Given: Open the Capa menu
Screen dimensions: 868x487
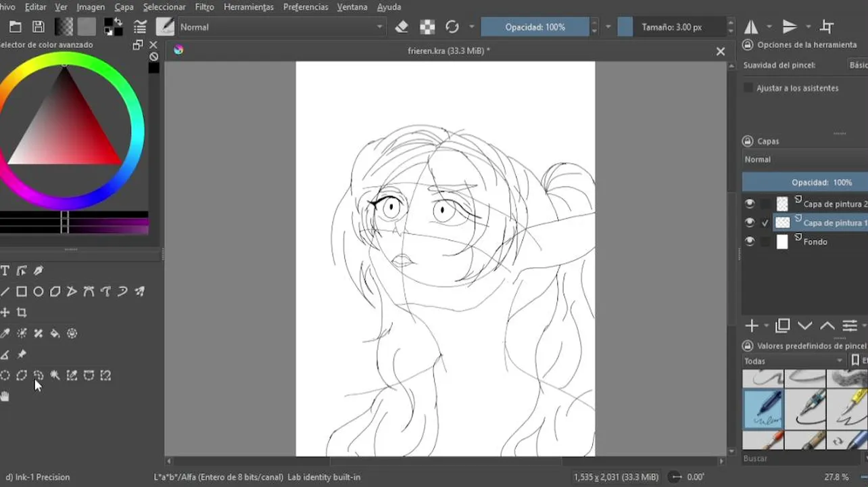Looking at the screenshot, I should (x=124, y=7).
